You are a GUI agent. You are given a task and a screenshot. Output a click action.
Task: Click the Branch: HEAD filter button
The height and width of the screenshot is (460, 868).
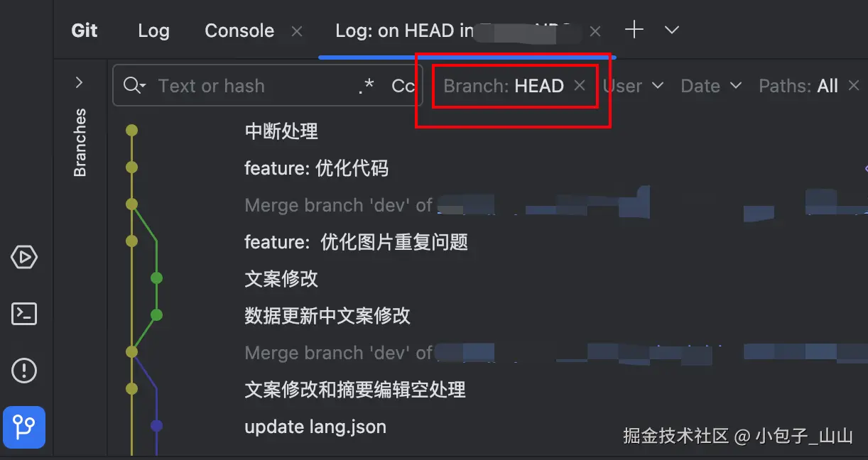click(x=504, y=86)
